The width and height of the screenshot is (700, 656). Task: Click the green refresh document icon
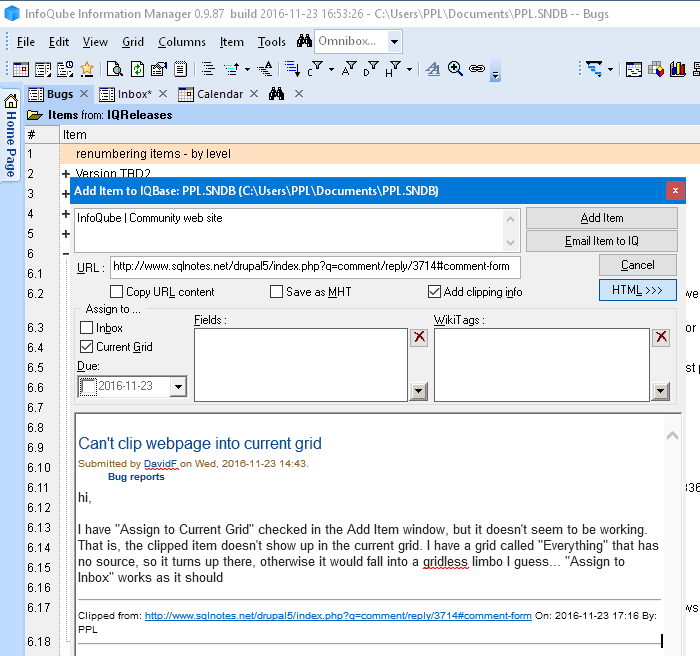137,69
